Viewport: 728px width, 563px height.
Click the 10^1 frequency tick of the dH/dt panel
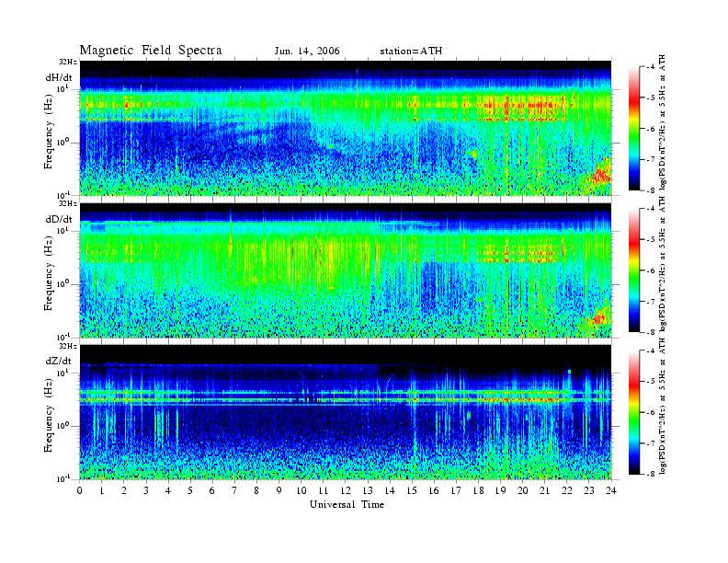coord(63,88)
